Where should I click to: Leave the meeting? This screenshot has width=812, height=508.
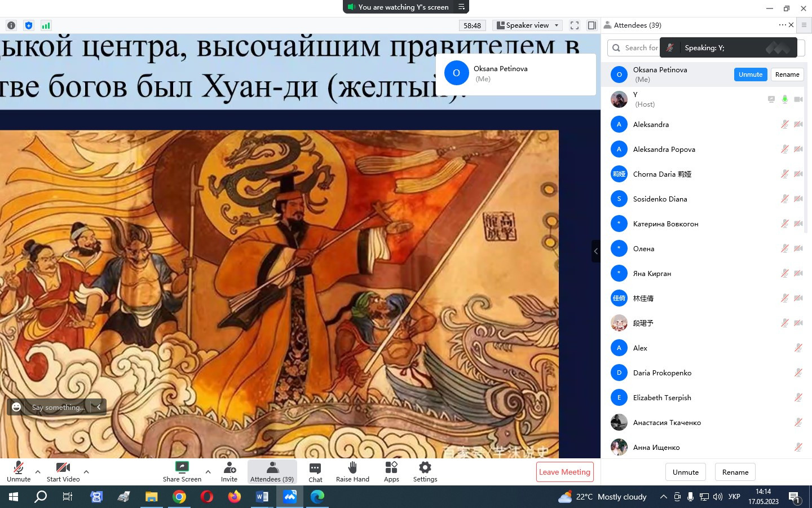pyautogui.click(x=564, y=472)
